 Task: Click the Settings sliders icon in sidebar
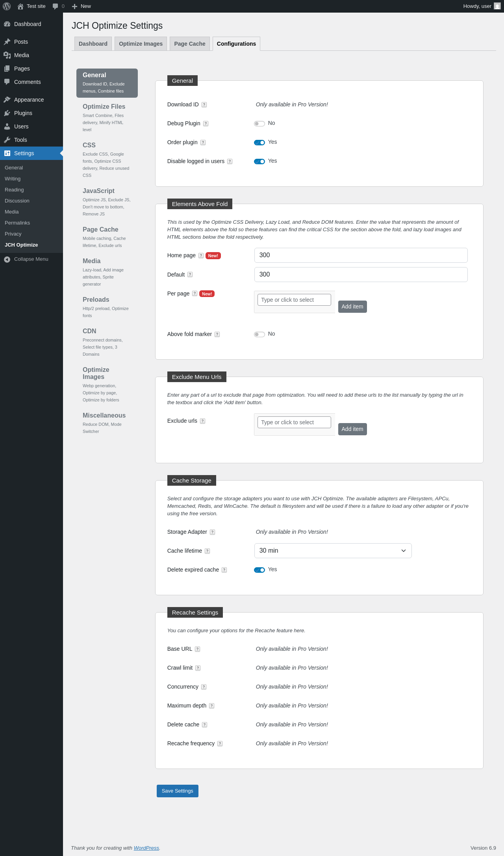pos(7,153)
